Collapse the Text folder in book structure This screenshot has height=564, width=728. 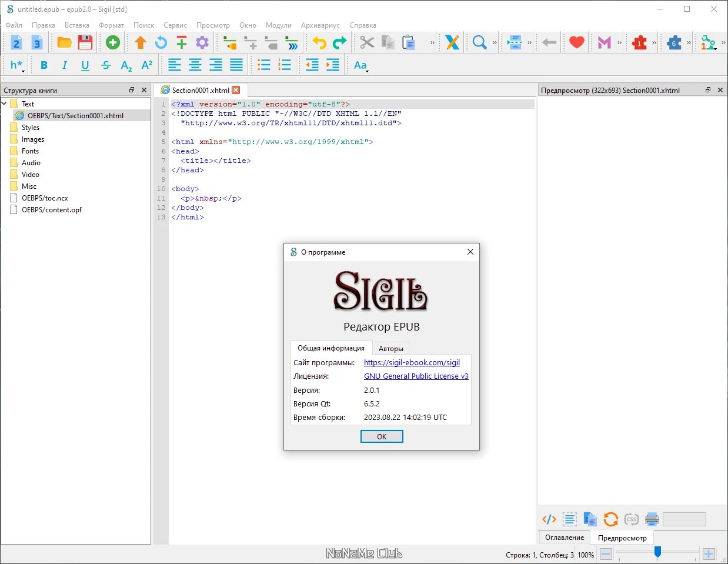5,104
